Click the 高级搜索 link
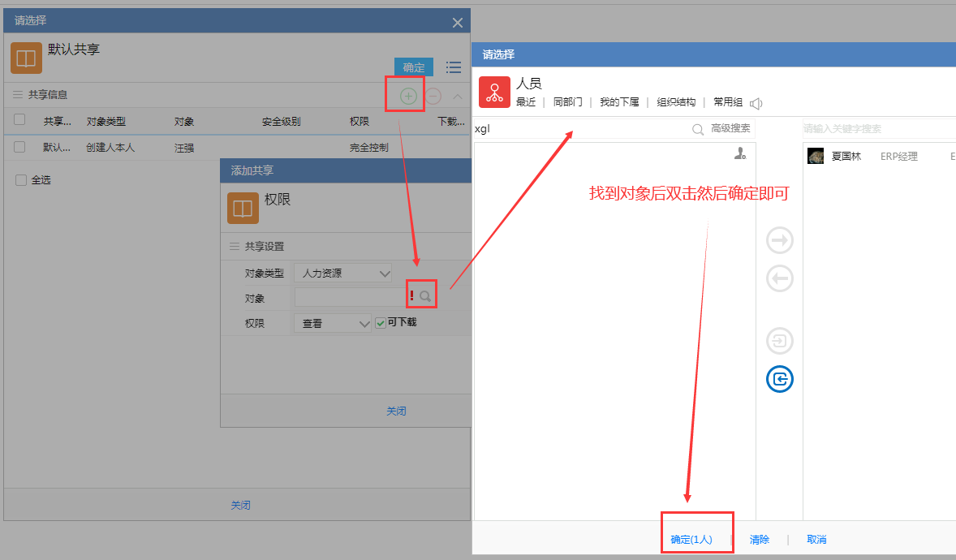The width and height of the screenshot is (956, 560). (x=730, y=128)
